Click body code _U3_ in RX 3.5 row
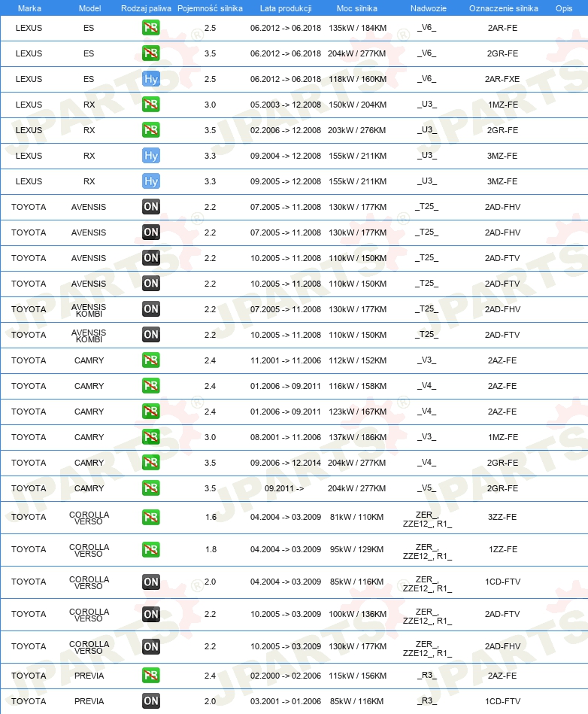Viewport: 588px width, 714px height. point(427,129)
